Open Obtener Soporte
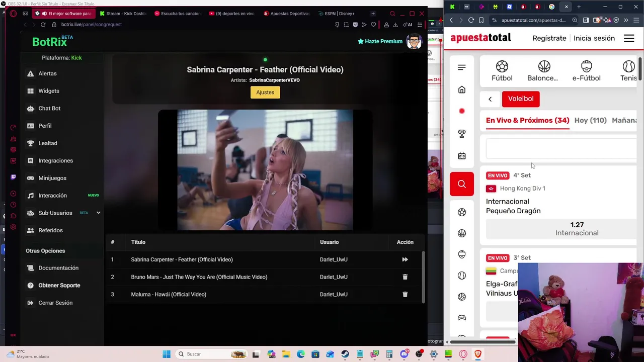This screenshot has width=644, height=362. coord(59,285)
